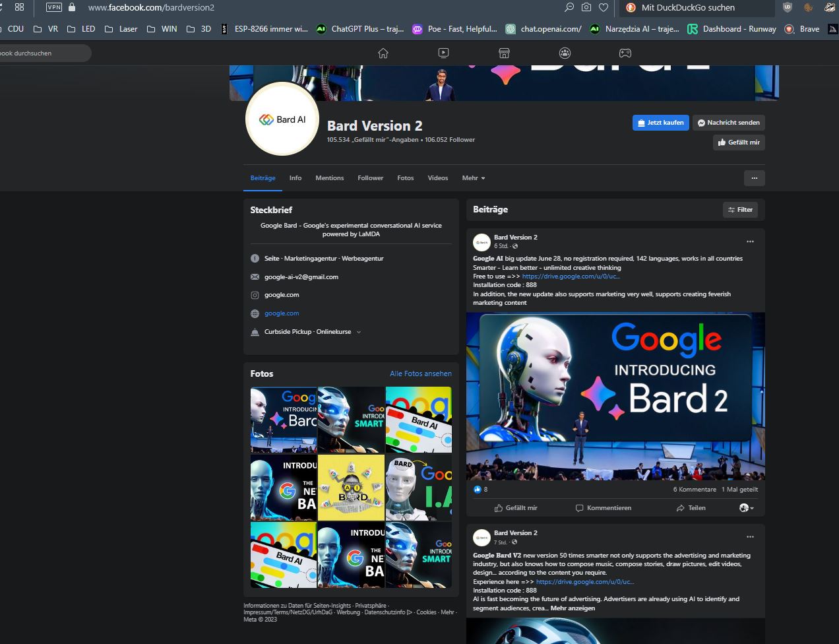Click the globe website icon in Steckbrief
The width and height of the screenshot is (839, 644).
[255, 313]
